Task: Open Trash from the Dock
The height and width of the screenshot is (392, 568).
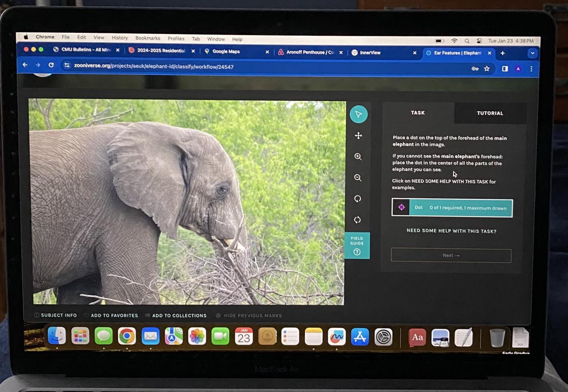Action: click(x=497, y=338)
